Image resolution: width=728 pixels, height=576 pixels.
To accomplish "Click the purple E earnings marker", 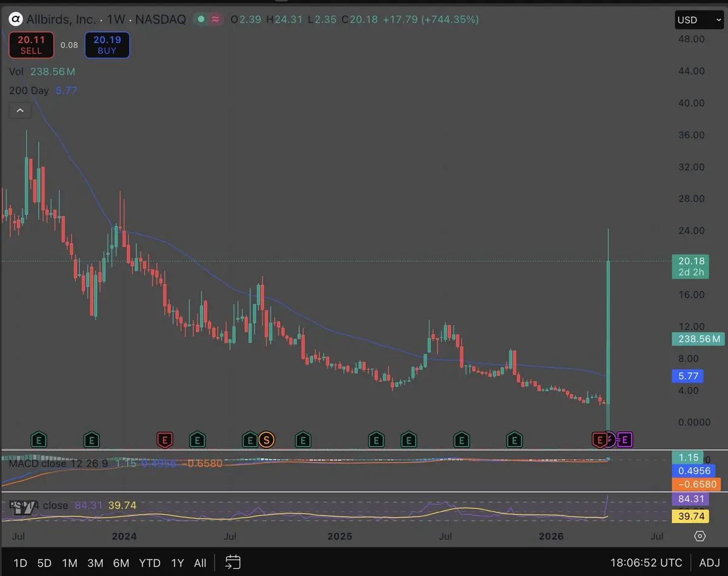I will 625,439.
